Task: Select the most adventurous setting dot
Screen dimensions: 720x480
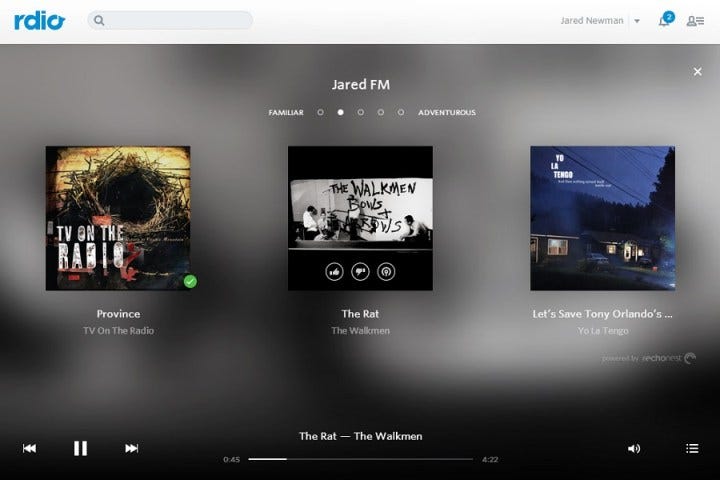Action: coord(401,113)
